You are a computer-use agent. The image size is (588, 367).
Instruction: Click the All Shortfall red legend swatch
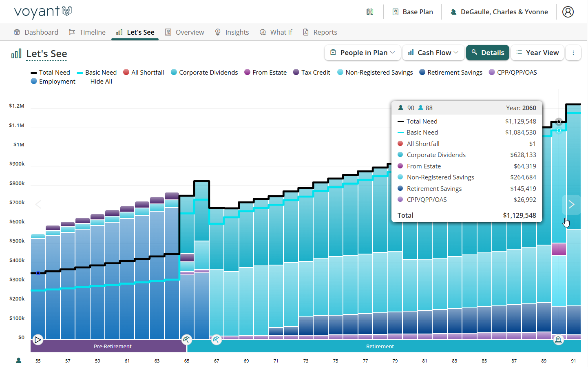[x=126, y=73]
